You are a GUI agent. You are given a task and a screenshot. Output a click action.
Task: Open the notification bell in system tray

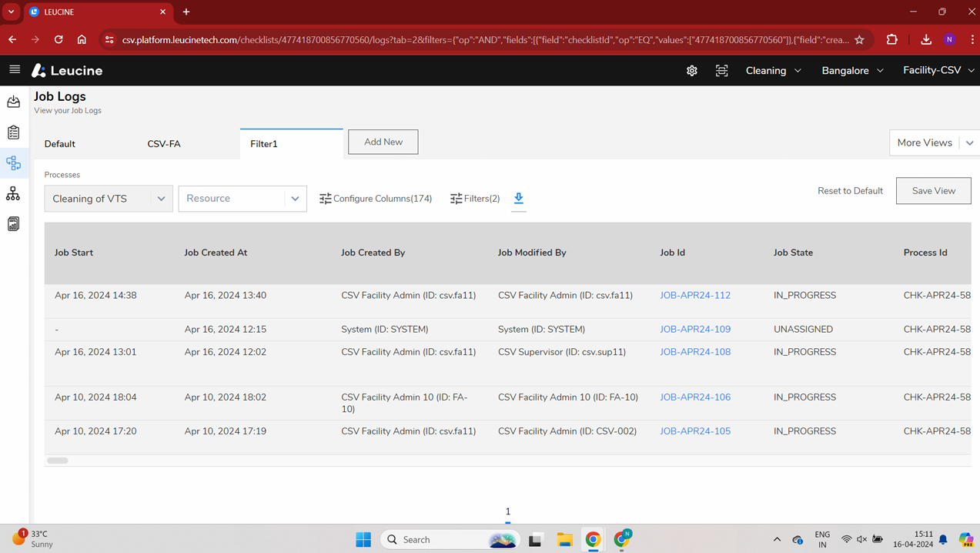943,539
